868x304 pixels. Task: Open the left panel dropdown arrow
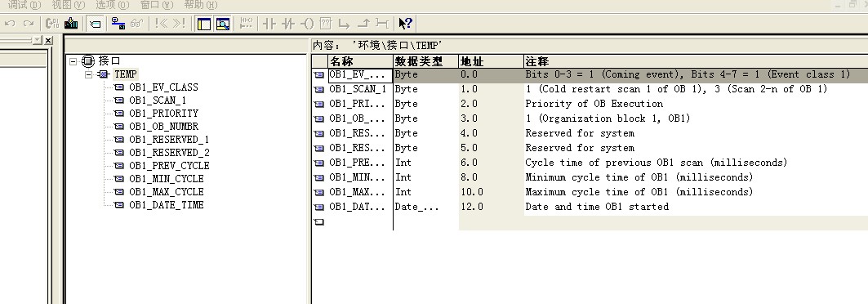37,40
